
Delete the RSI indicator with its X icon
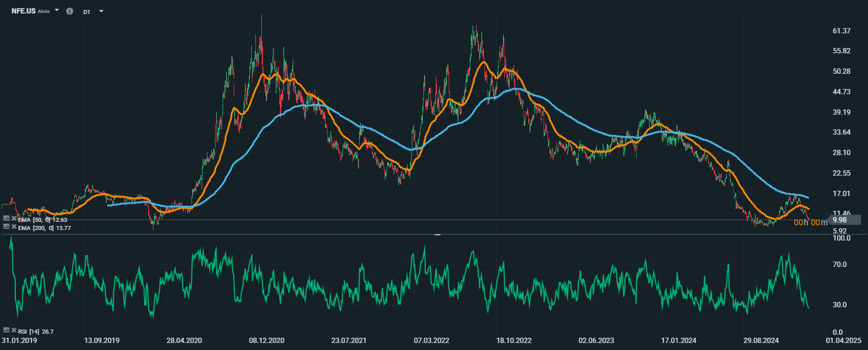click(13, 331)
